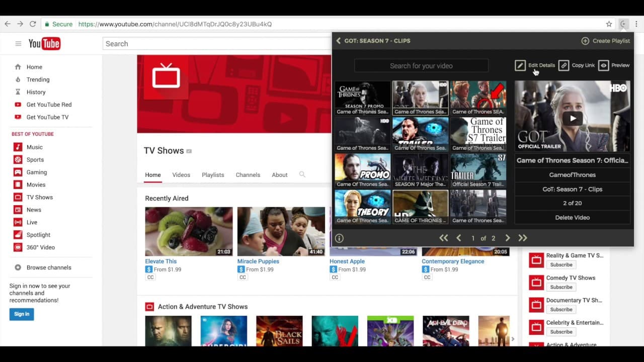
Task: Click the Create Playlist plus icon
Action: pyautogui.click(x=585, y=41)
